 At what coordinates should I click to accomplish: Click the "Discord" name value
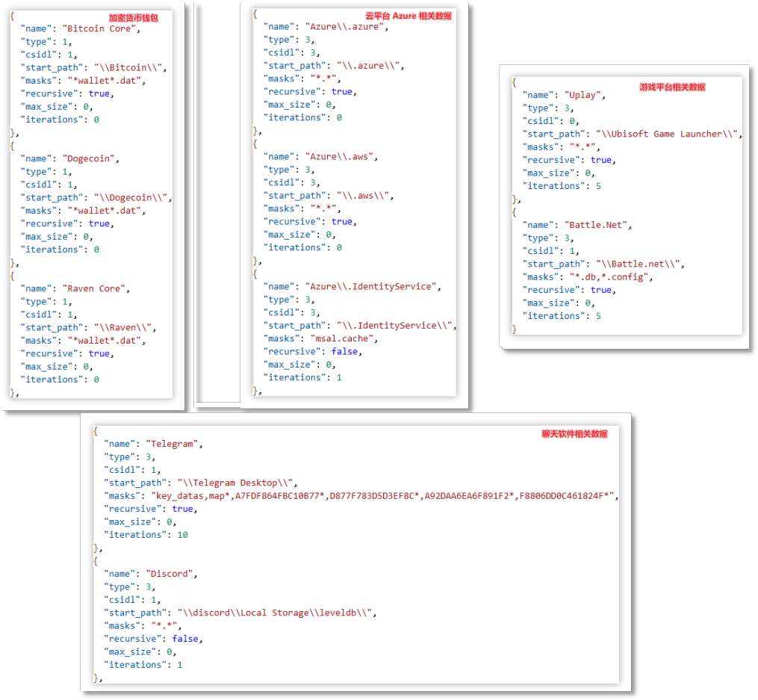pyautogui.click(x=170, y=573)
